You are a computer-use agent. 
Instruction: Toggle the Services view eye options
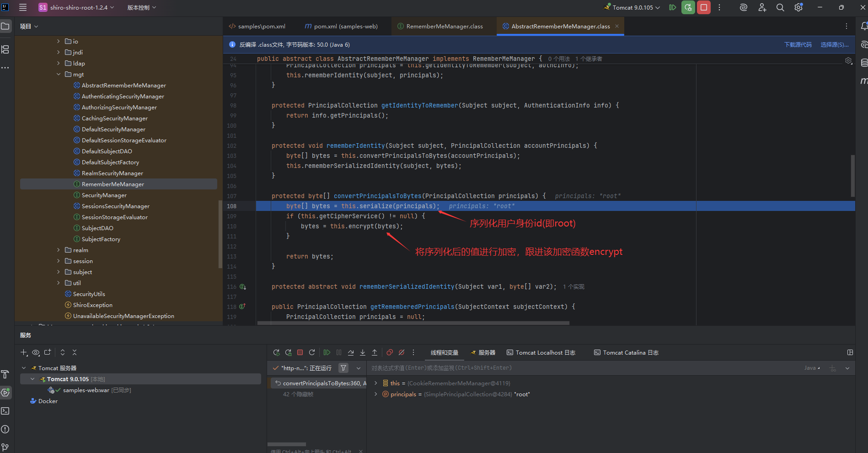36,352
